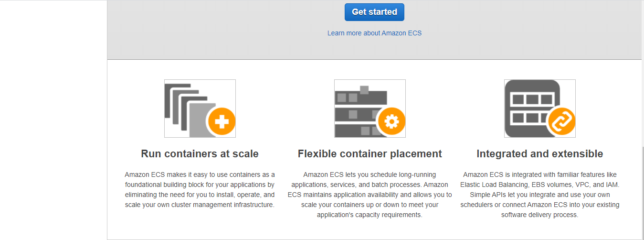Click the orange gear badge icon
Screen dimensions: 644x240
point(391,121)
